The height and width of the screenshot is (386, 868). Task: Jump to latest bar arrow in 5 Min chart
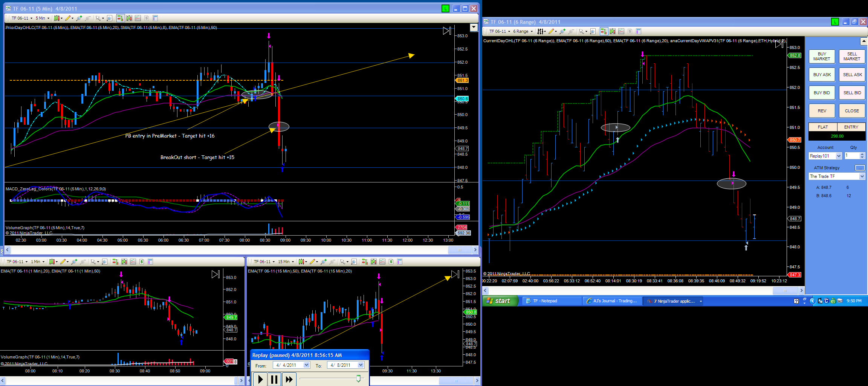(x=447, y=31)
